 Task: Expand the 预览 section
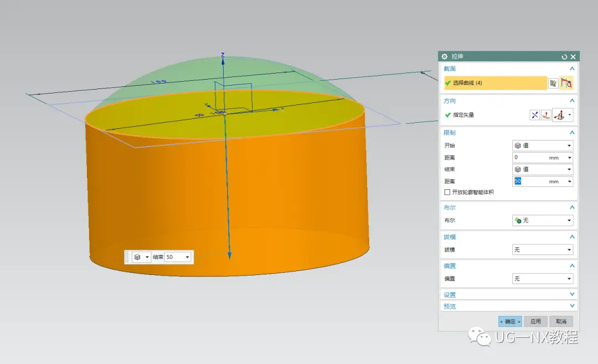pyautogui.click(x=572, y=306)
